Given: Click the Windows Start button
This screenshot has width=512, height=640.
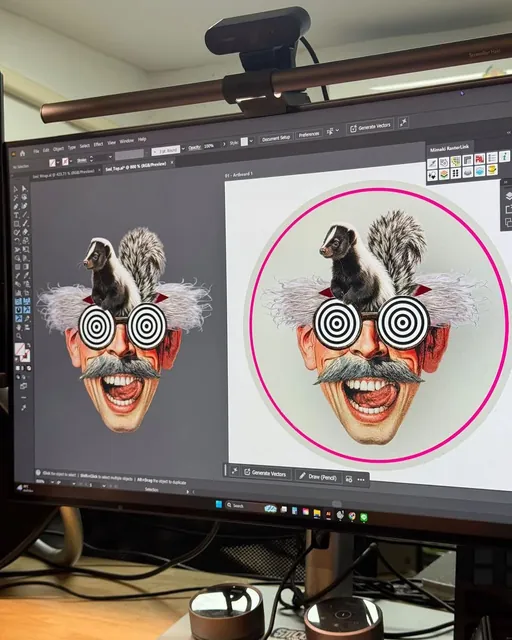Looking at the screenshot, I should 219,504.
